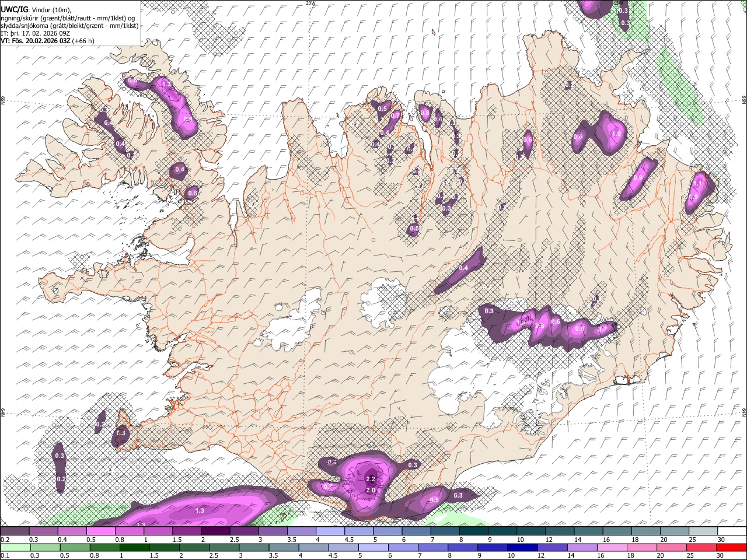Click the '0.7' snowfall value on the north coast
This screenshot has width=747, height=560.
pos(395,116)
